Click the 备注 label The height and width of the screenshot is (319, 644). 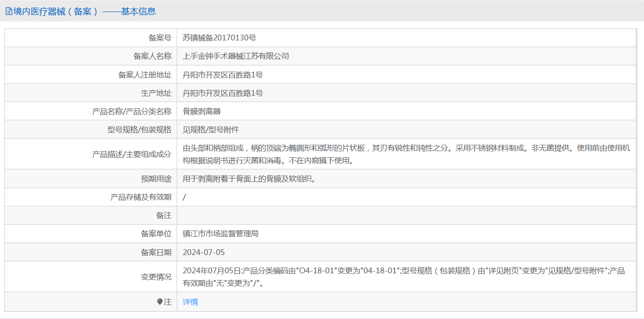(x=164, y=216)
